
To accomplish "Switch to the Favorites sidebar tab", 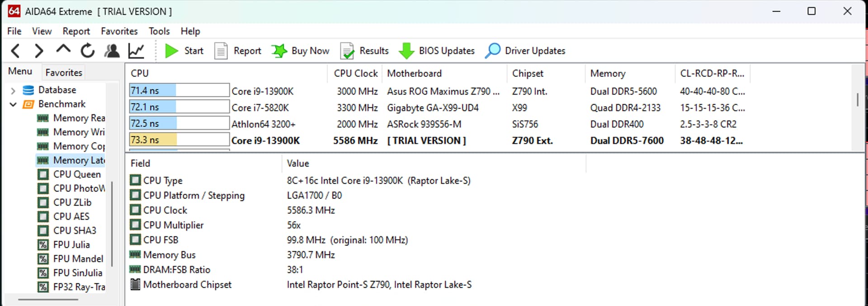I will [64, 72].
